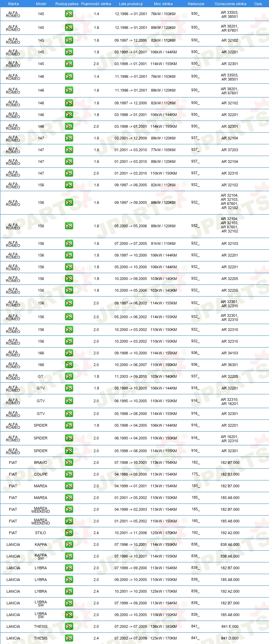Viewport: 269px width, 644px height.
Task: Select the engine code 841 E.000
Action: point(230,626)
